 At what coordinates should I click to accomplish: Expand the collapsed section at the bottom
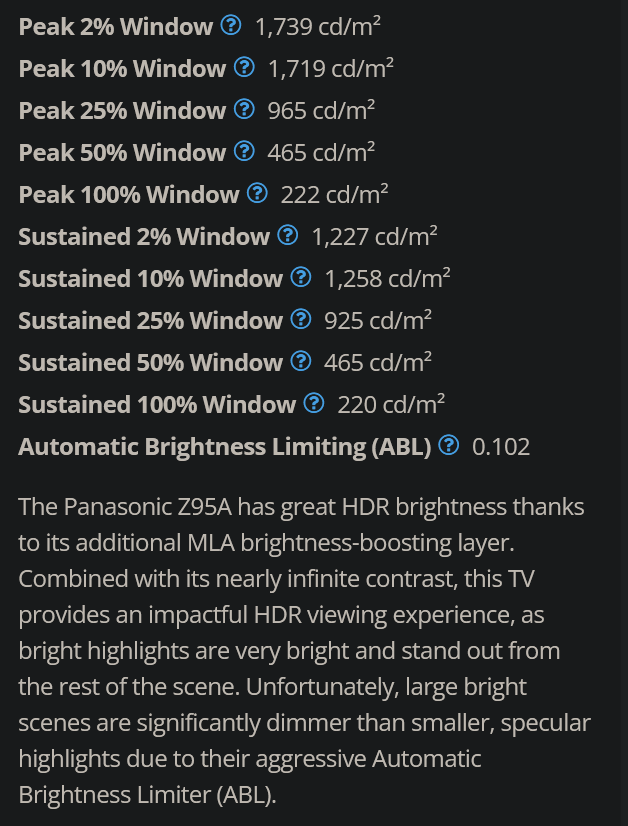click(x=314, y=820)
